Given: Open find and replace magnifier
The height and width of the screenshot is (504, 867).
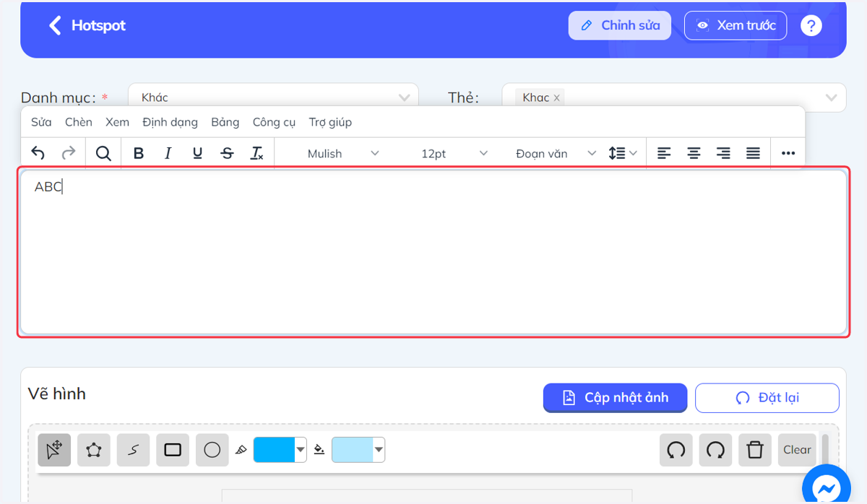Looking at the screenshot, I should 103,153.
